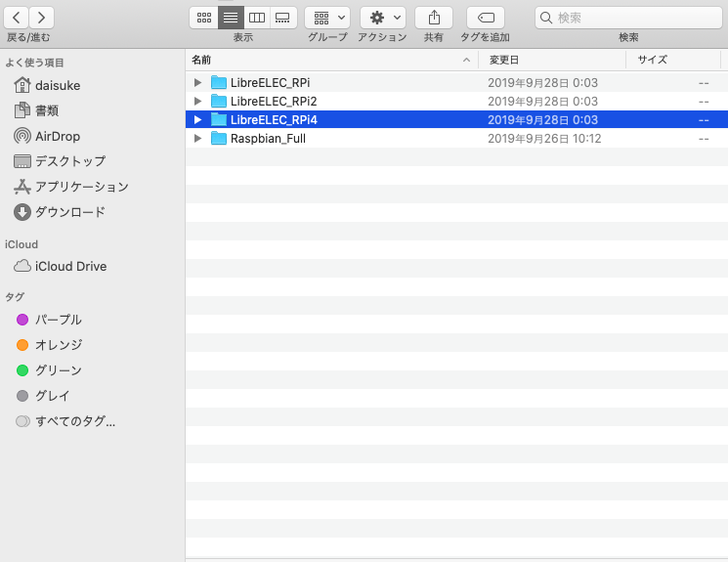Click the LibreELEC_RPi4 file name
This screenshot has width=728, height=562.
pos(274,120)
